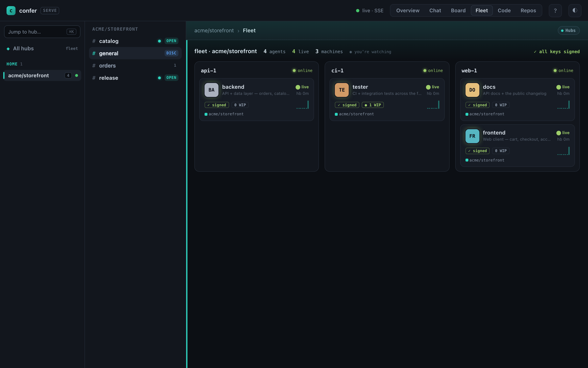Click the hash icon next to release
588x368 pixels.
94,78
